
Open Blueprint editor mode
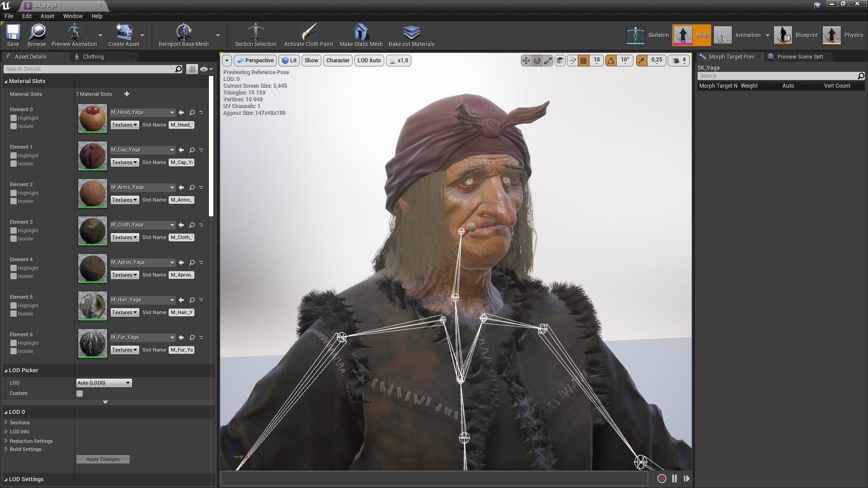[796, 35]
